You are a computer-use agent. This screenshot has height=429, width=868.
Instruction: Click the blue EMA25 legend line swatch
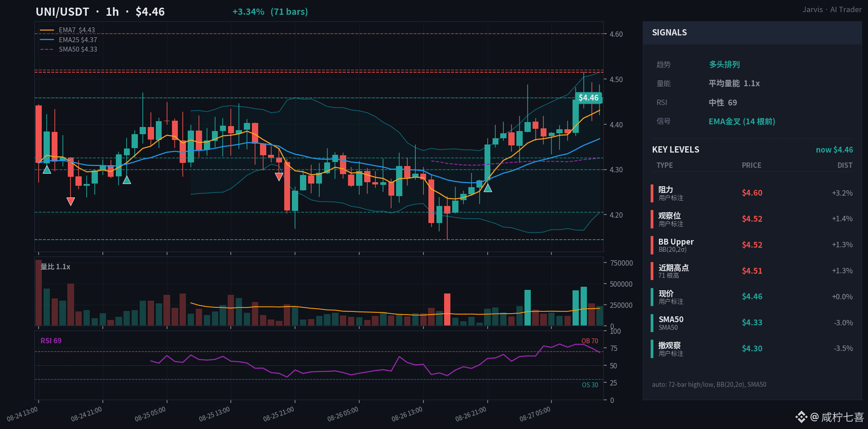tap(47, 40)
